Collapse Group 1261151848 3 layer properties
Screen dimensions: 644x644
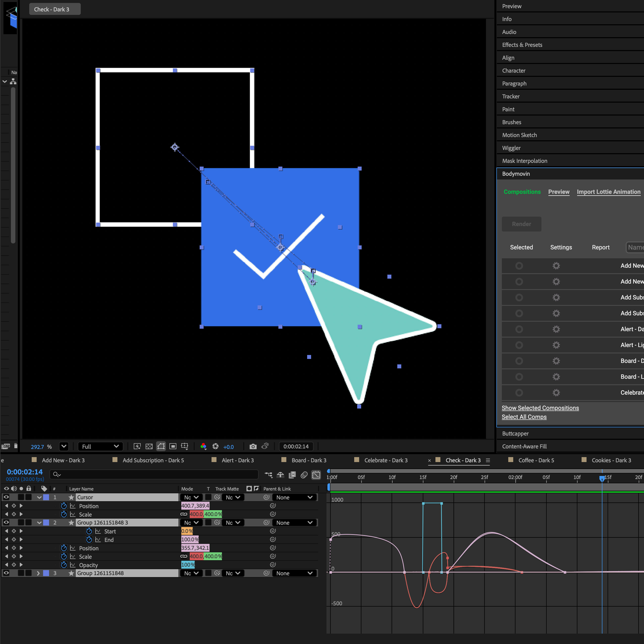(39, 523)
